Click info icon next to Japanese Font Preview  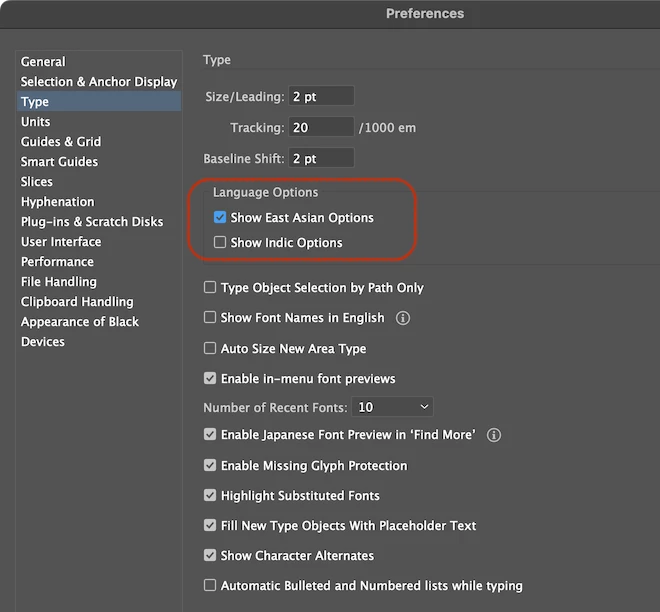[x=494, y=435]
